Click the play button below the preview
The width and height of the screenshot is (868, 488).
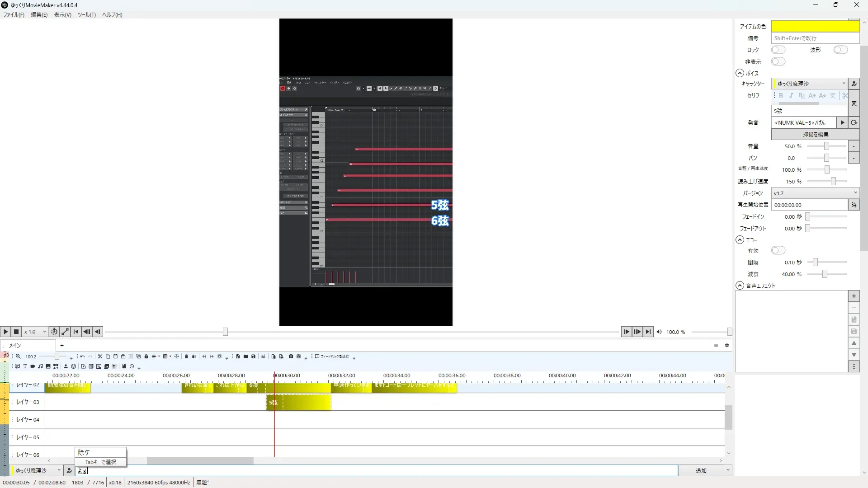point(5,332)
